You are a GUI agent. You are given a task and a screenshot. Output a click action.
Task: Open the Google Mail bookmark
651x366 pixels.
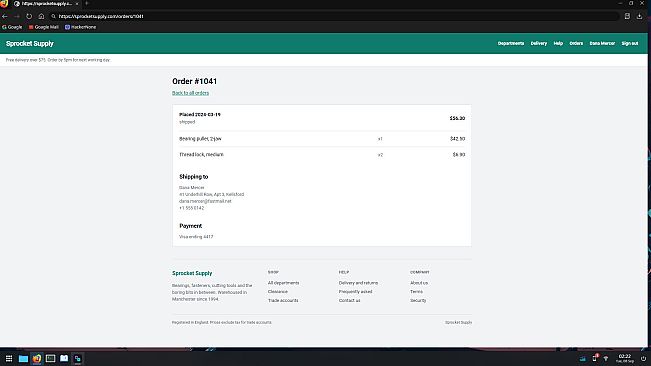click(x=44, y=27)
